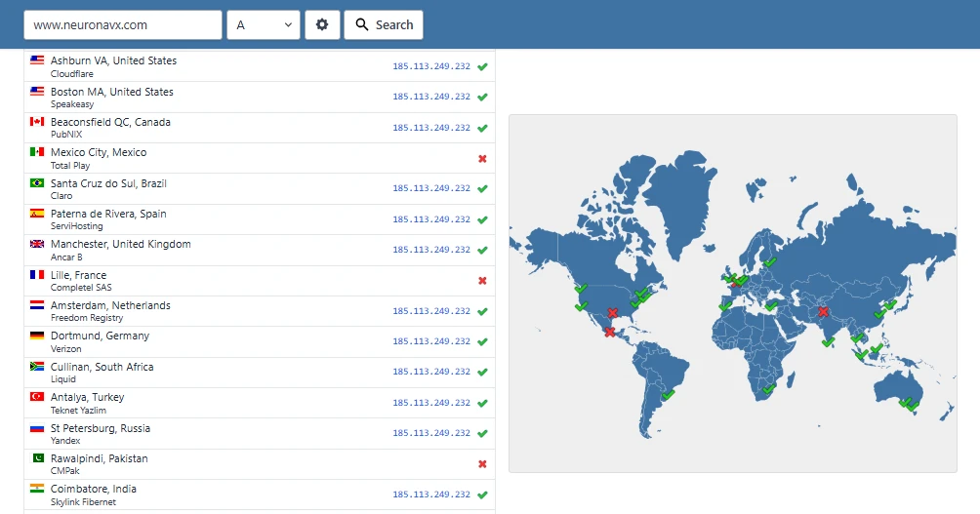Select the Cloudflare provider text
The image size is (980, 514).
point(72,74)
